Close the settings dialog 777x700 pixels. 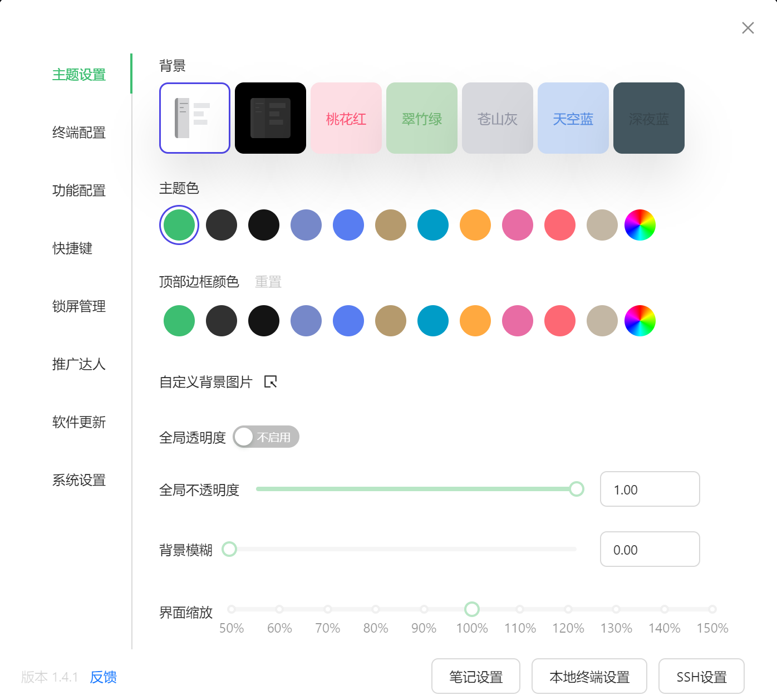tap(748, 28)
